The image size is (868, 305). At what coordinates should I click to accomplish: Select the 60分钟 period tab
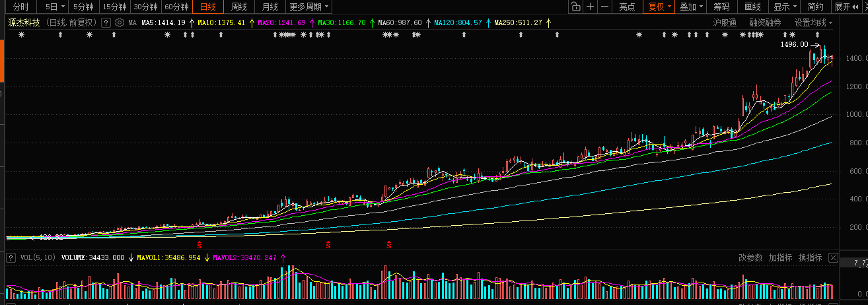tap(176, 7)
